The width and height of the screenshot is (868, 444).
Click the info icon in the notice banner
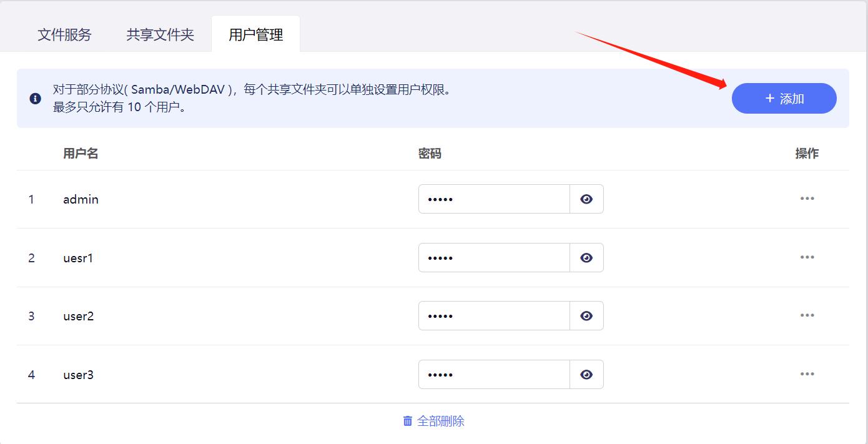[x=34, y=99]
